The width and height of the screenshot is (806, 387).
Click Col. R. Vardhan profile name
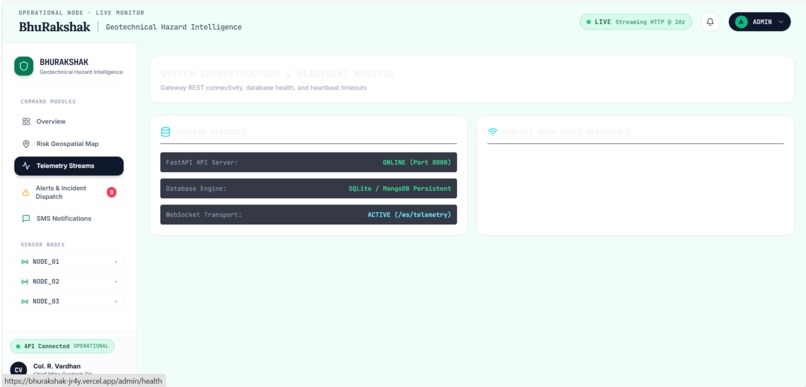coord(57,366)
